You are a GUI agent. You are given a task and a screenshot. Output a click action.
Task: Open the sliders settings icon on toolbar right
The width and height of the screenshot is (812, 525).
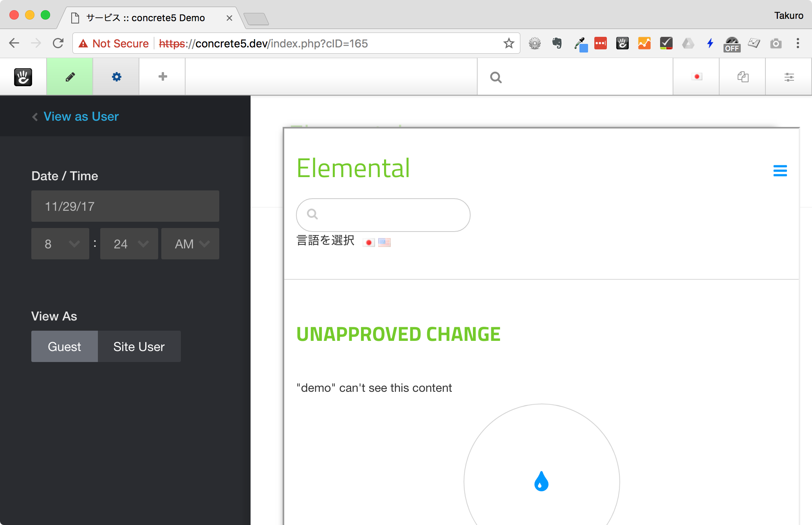pyautogui.click(x=789, y=77)
